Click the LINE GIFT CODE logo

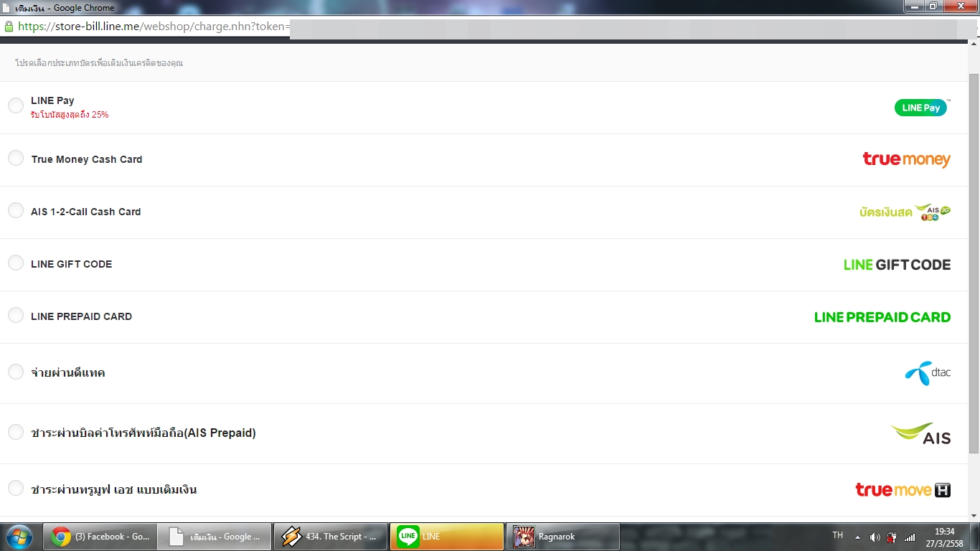[897, 265]
